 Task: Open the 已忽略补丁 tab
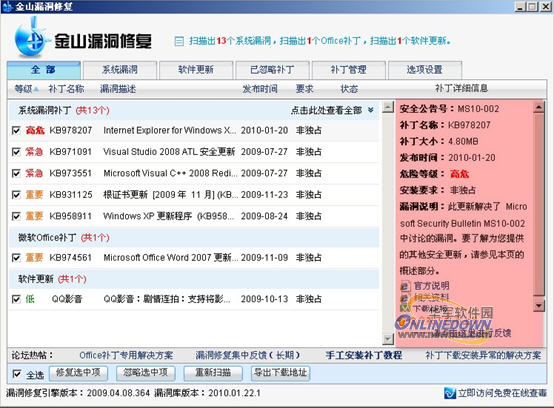click(272, 70)
